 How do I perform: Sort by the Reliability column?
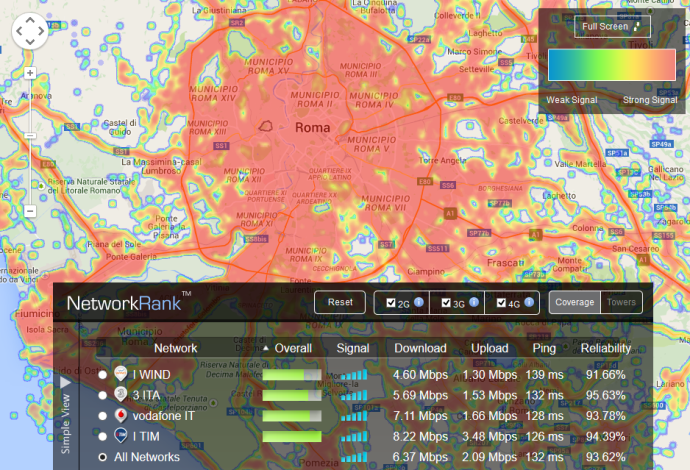[x=606, y=348]
